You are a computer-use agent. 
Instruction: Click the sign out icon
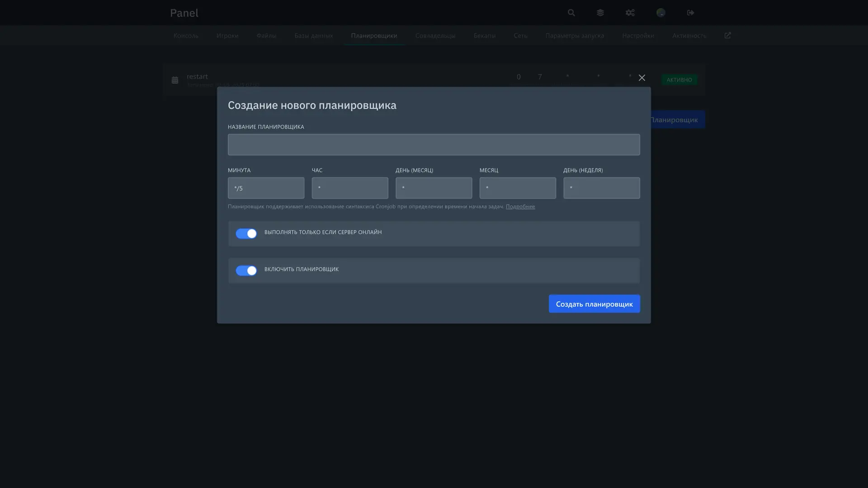(x=691, y=13)
